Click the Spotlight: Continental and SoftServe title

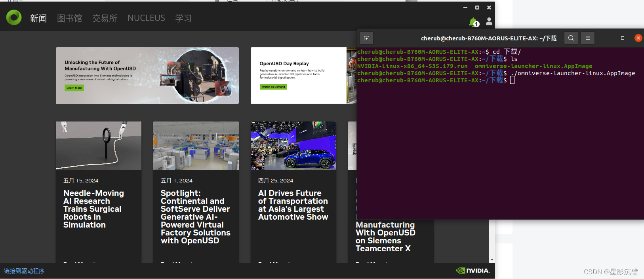196,217
